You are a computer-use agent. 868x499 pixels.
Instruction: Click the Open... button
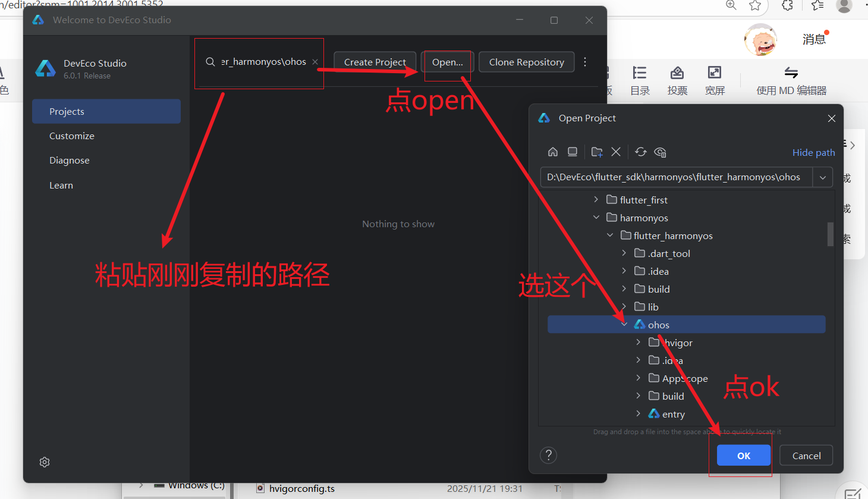coord(447,62)
